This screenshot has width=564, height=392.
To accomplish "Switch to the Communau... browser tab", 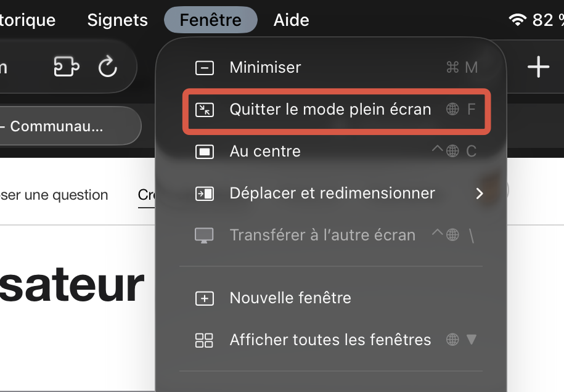I will [x=59, y=127].
